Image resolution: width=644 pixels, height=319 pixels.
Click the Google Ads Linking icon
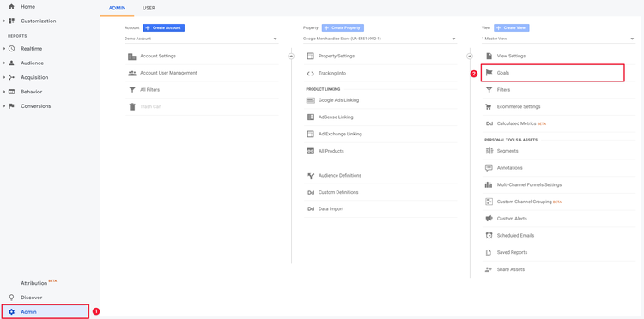click(x=311, y=100)
